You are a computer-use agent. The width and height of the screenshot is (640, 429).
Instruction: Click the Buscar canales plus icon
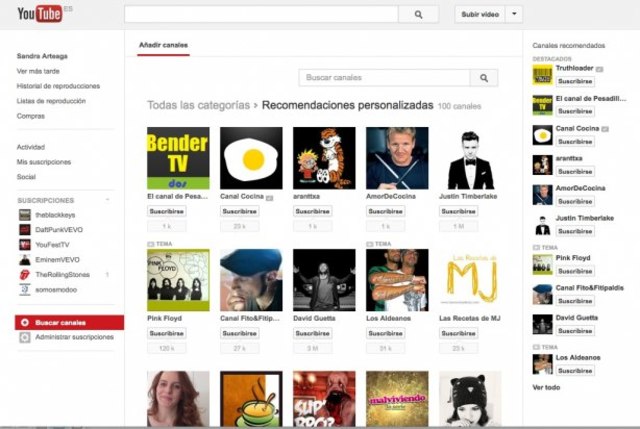click(25, 322)
